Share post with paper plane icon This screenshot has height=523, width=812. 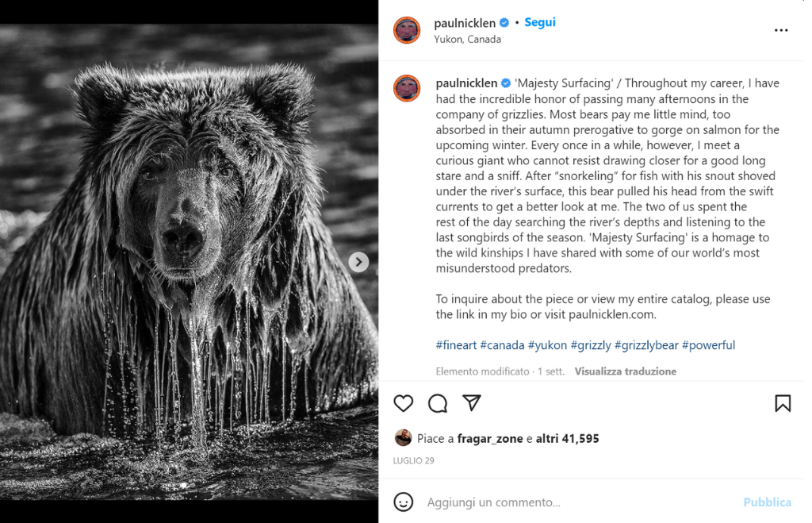pyautogui.click(x=472, y=403)
